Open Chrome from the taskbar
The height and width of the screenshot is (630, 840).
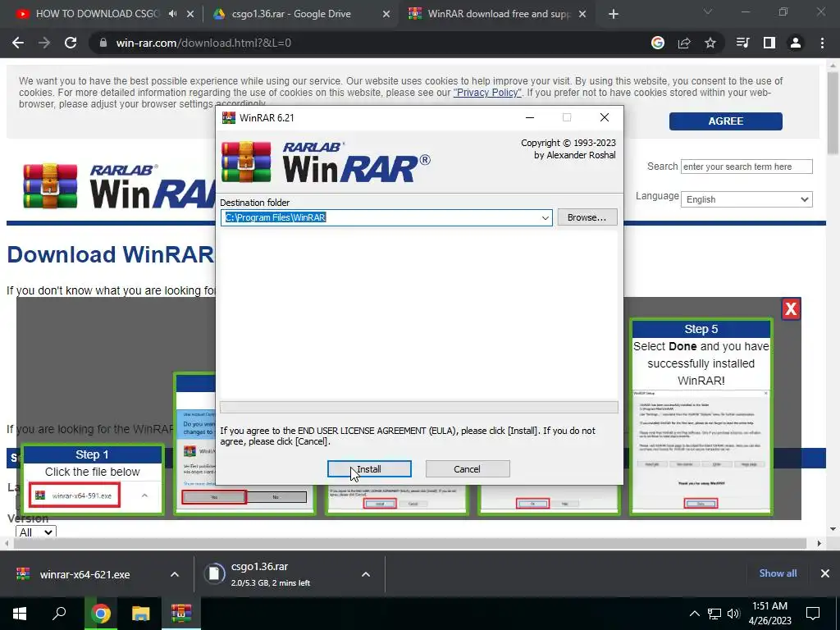click(x=100, y=614)
